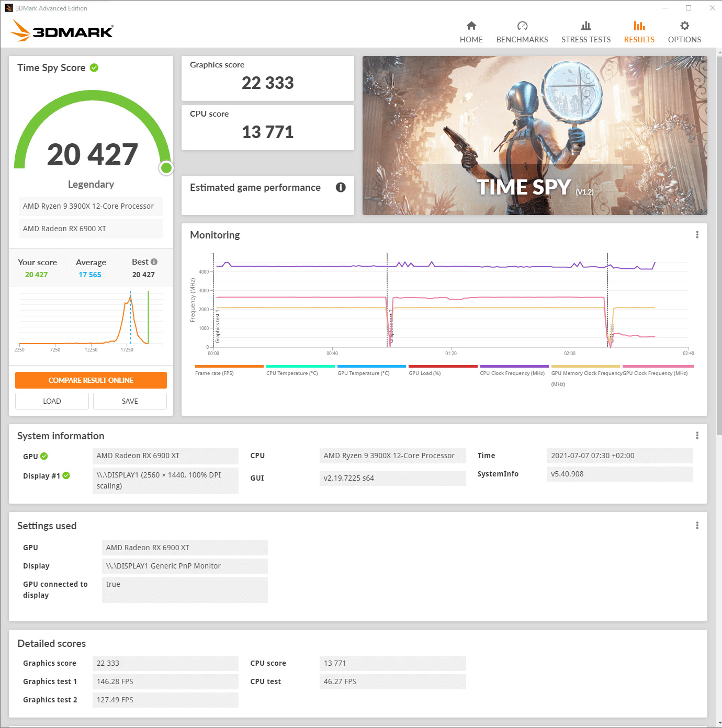
Task: Click the Estimated game performance heading
Action: [x=255, y=187]
